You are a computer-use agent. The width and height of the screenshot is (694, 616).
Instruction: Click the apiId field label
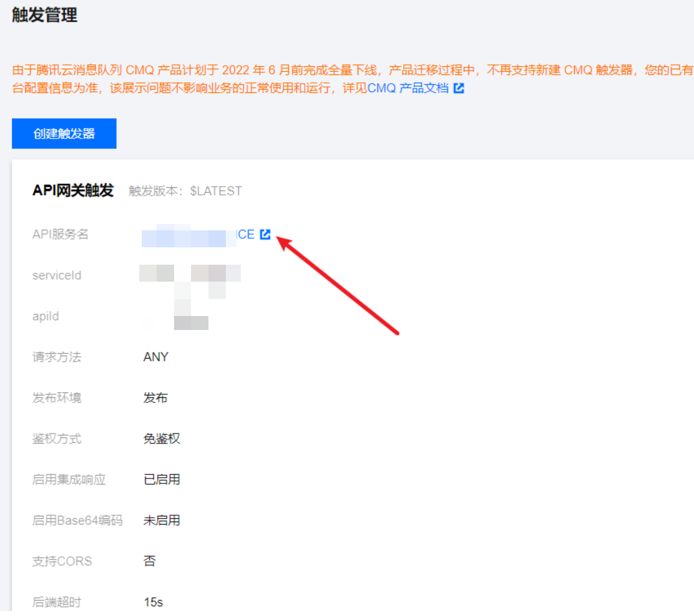pyautogui.click(x=45, y=316)
